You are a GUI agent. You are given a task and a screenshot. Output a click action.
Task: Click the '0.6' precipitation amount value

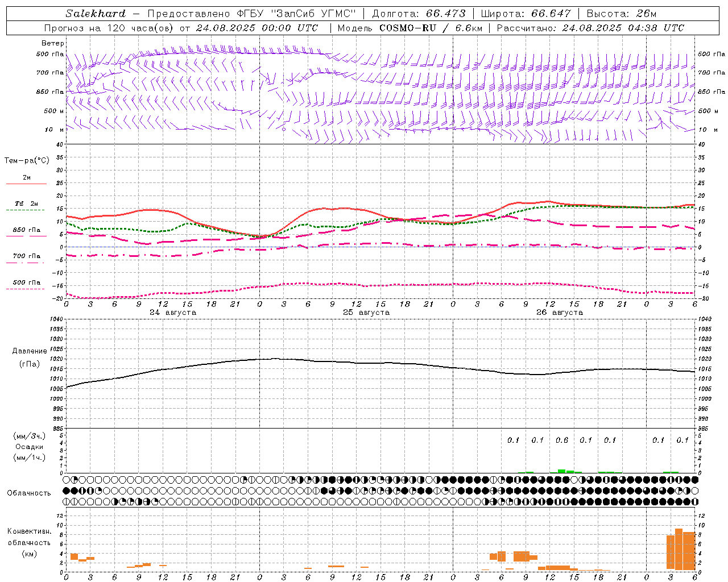point(562,440)
